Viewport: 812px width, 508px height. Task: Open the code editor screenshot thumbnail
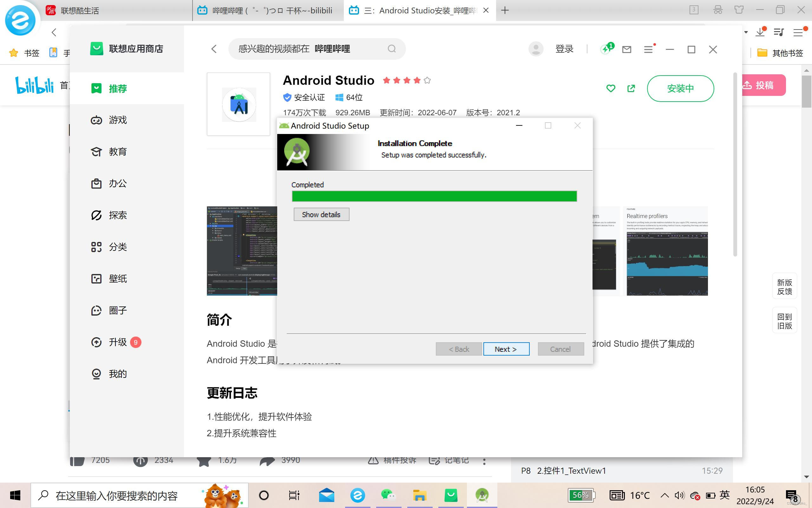(242, 251)
